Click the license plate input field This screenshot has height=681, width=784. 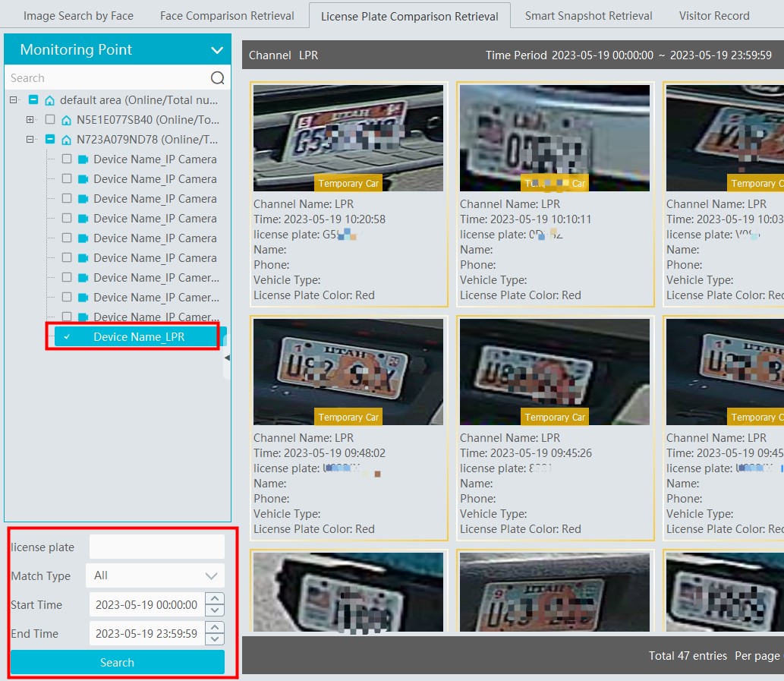[156, 546]
